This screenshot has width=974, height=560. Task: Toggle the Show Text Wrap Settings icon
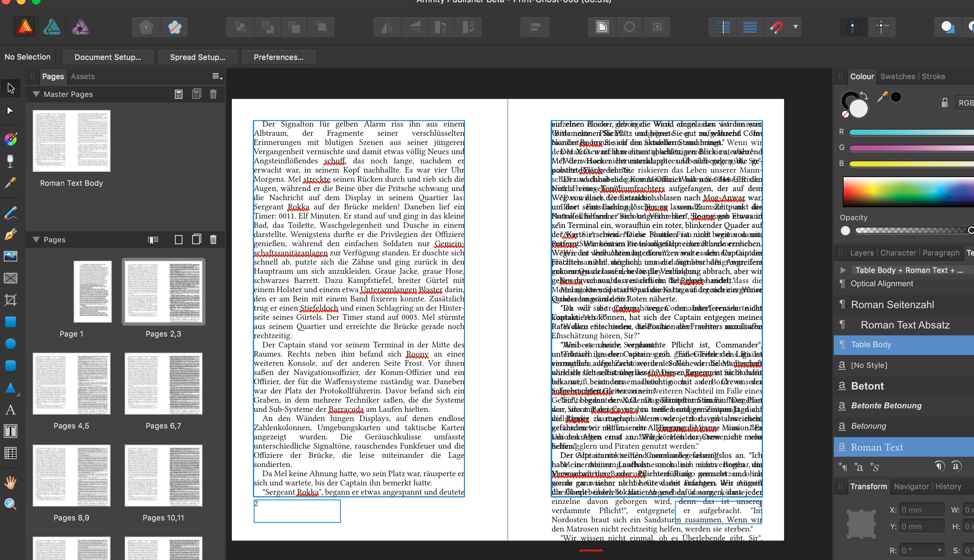(602, 27)
